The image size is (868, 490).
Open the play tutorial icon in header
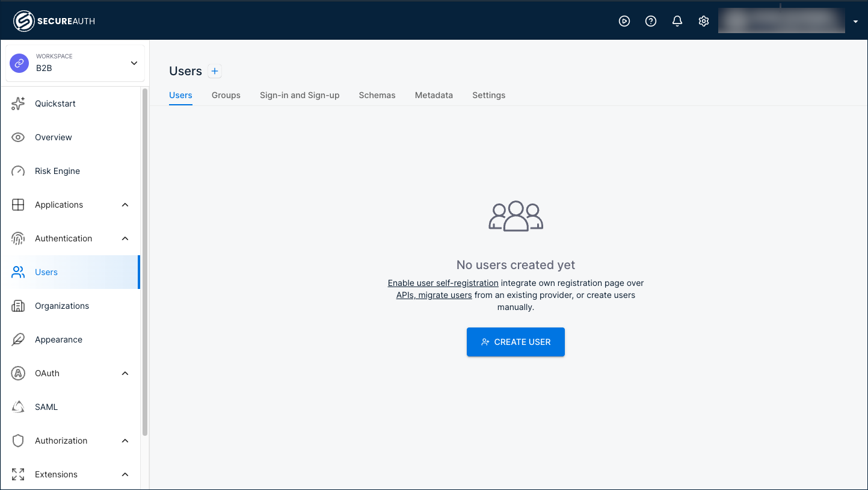[624, 21]
